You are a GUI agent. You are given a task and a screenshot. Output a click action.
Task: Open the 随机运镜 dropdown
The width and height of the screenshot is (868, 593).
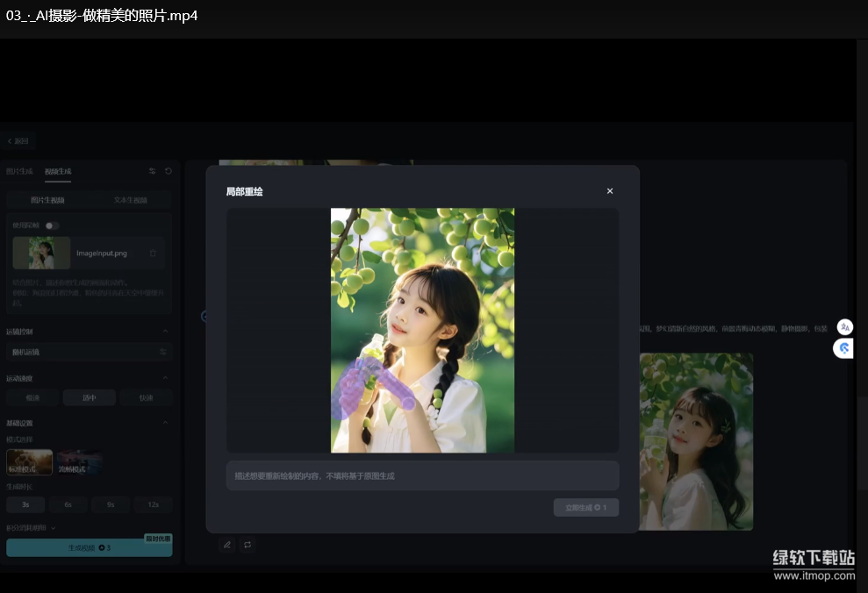coord(89,352)
